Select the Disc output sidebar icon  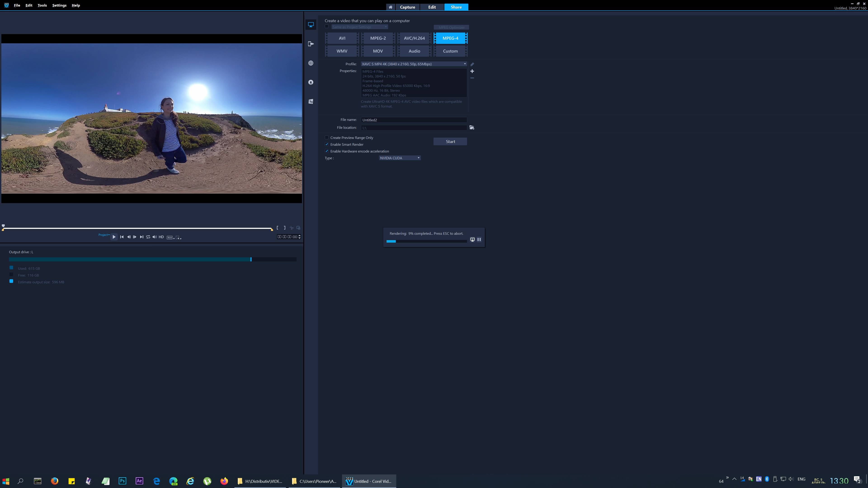[x=311, y=82]
